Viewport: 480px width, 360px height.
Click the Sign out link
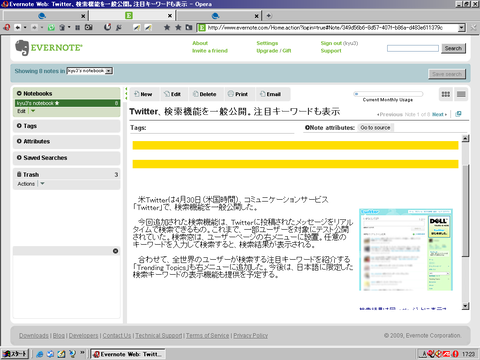coord(331,43)
